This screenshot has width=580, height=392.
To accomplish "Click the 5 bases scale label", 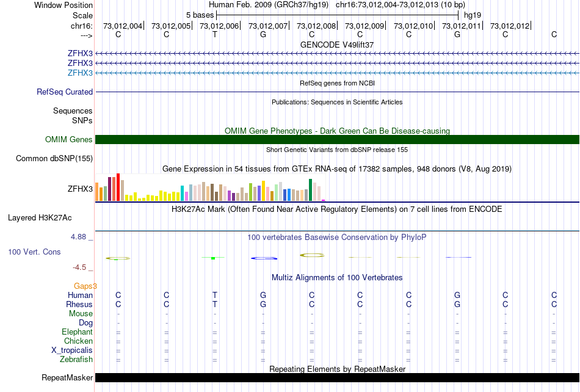I will point(200,15).
